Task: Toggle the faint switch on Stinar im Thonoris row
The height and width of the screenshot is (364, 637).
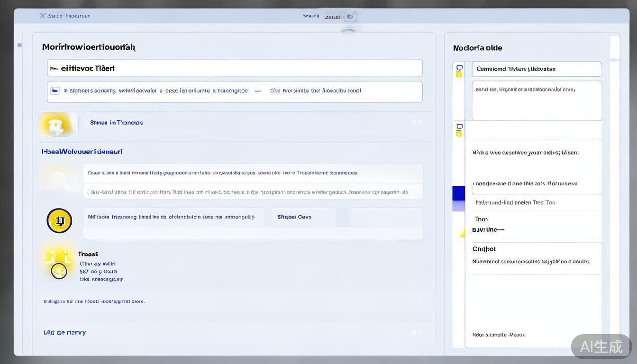Action: tap(416, 122)
